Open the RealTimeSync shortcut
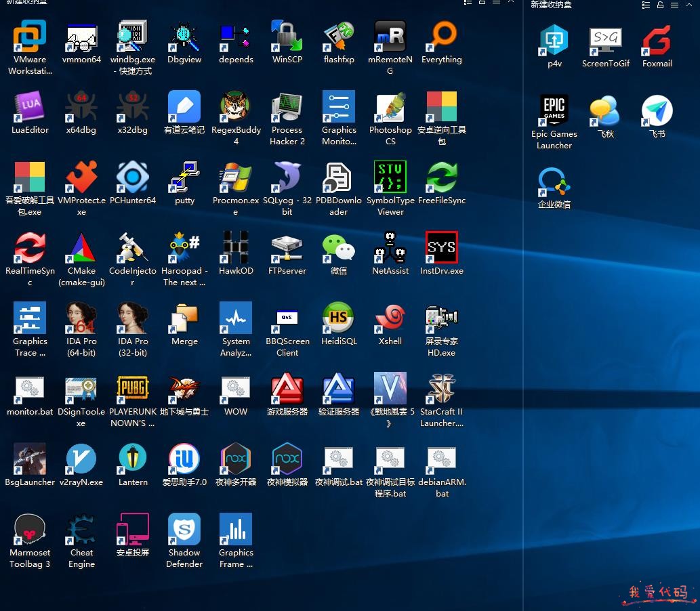This screenshot has height=611, width=700. pos(30,247)
